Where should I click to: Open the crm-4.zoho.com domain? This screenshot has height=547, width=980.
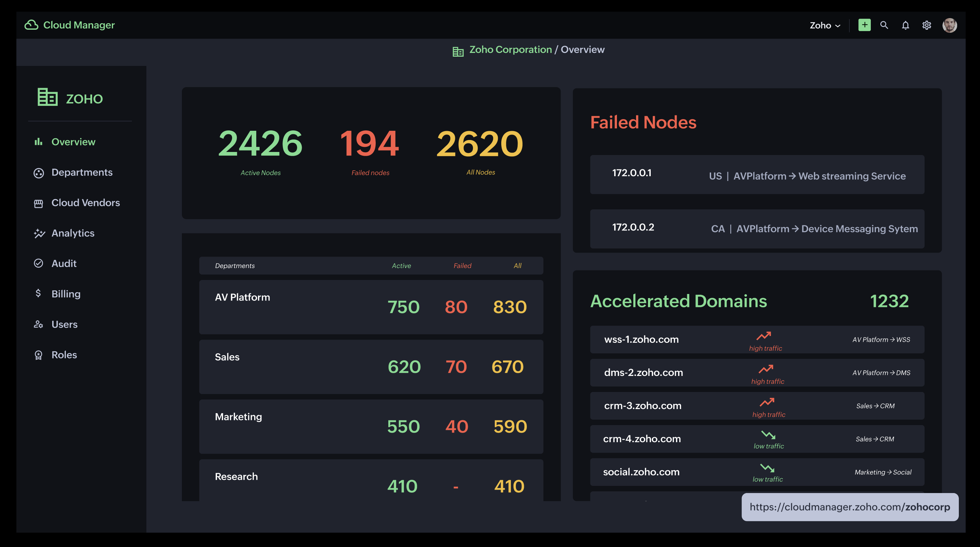click(x=757, y=439)
